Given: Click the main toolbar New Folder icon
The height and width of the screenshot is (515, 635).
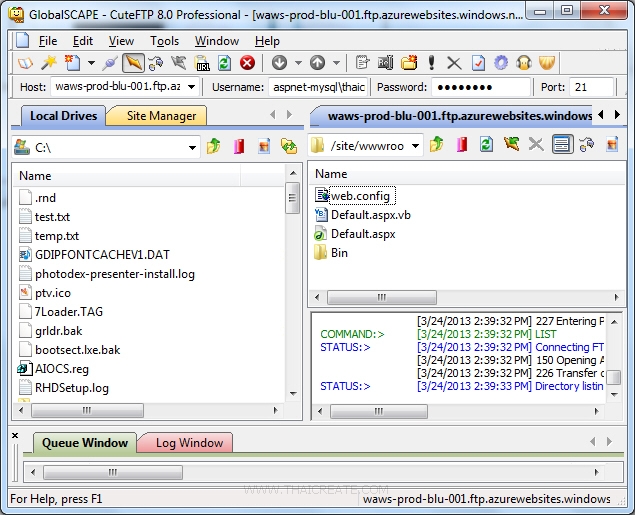Looking at the screenshot, I should tap(409, 63).
